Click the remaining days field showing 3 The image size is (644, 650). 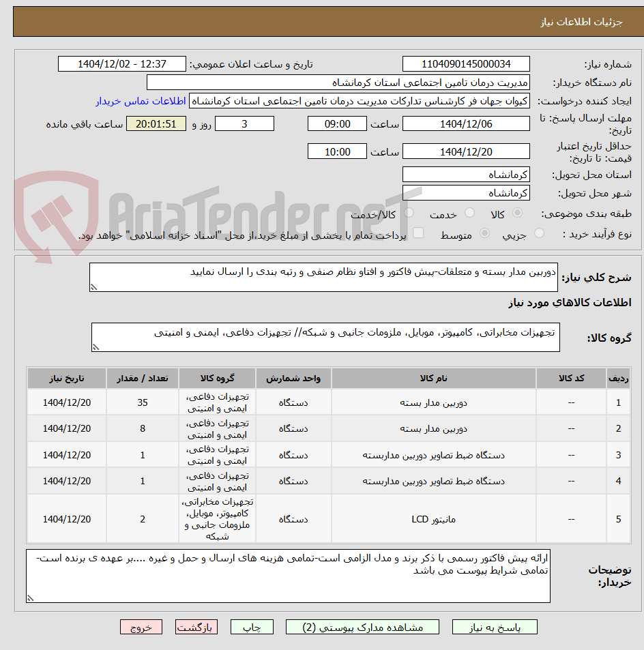pos(244,123)
